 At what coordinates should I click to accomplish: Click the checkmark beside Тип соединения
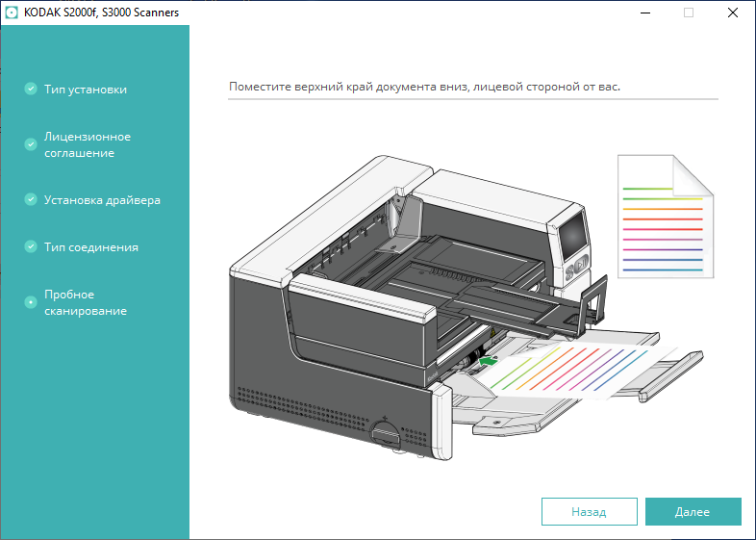coord(31,246)
